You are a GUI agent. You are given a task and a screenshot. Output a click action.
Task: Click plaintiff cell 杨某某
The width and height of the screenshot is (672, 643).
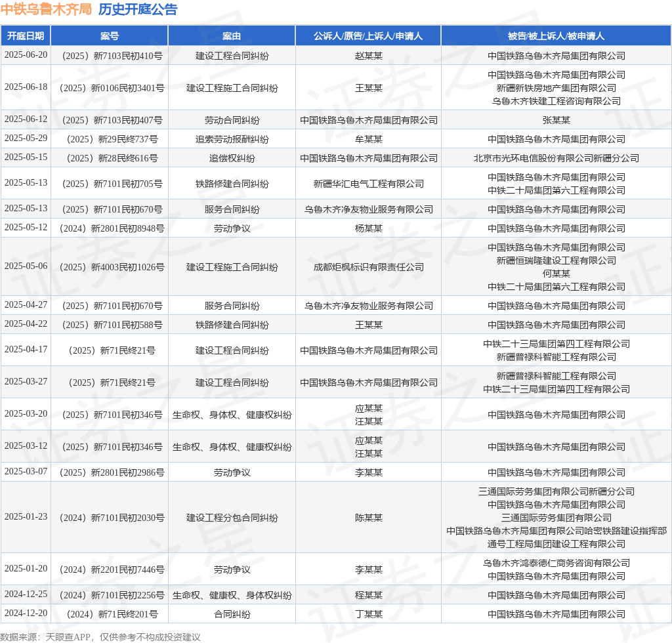point(368,228)
